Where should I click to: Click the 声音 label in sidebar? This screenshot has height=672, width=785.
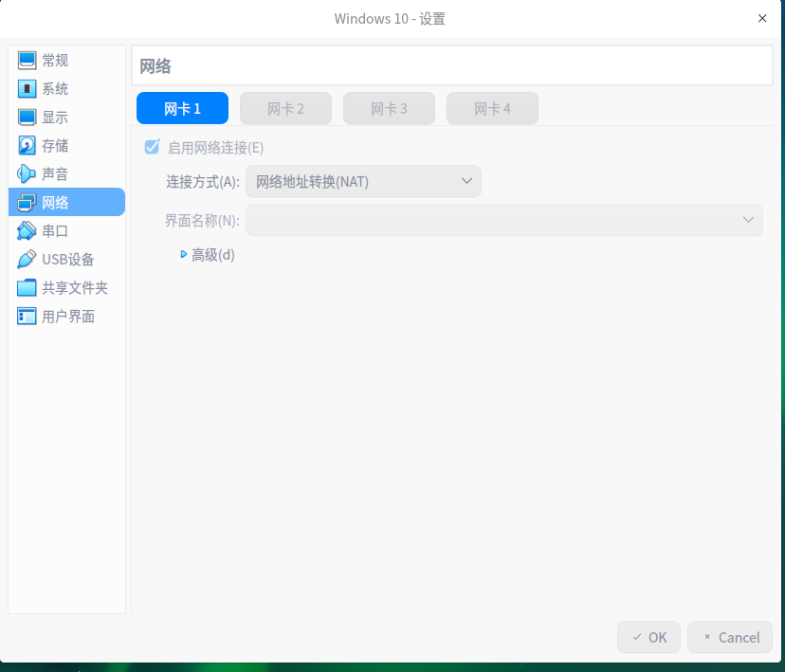pyautogui.click(x=55, y=174)
